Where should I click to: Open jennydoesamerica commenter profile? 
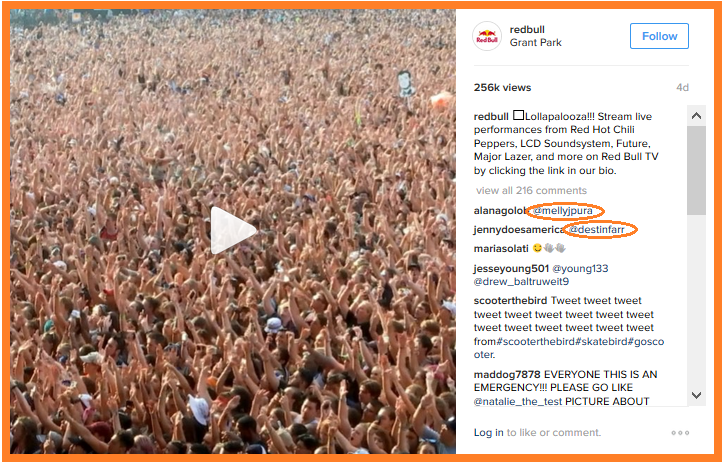[x=519, y=230]
